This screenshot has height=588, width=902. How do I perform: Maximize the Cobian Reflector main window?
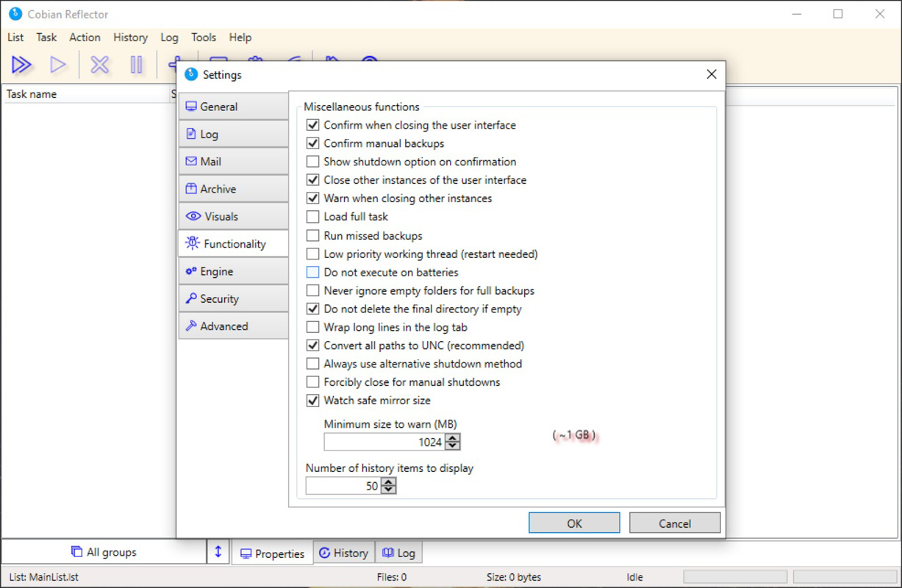coord(838,14)
